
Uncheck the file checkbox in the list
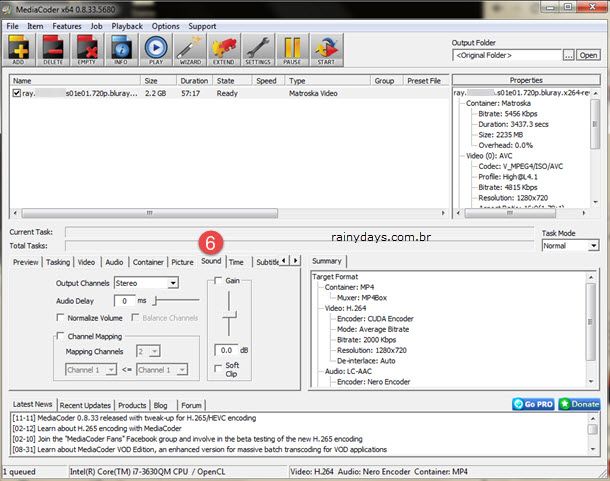(x=16, y=93)
